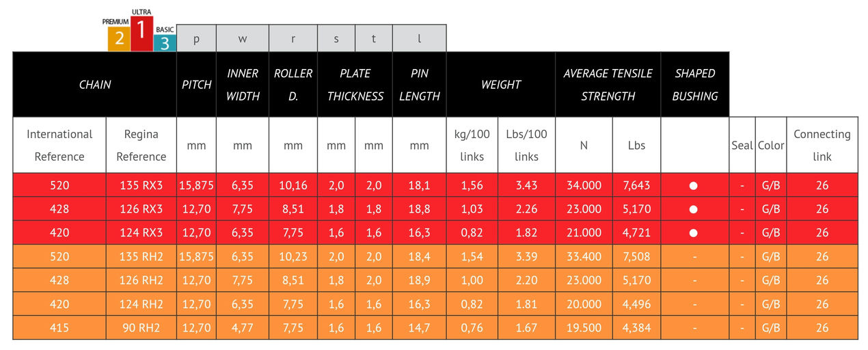Select the 'w' inner width letter cell
The image size is (868, 350).
click(243, 39)
